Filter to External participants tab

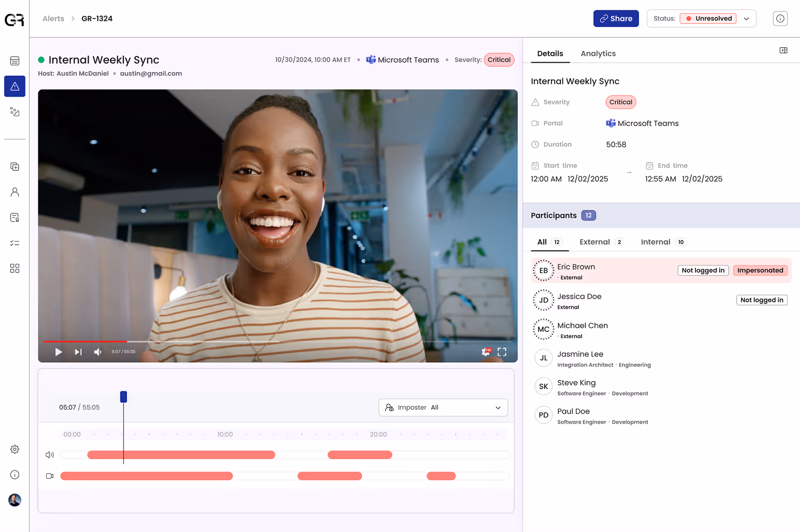click(x=601, y=242)
